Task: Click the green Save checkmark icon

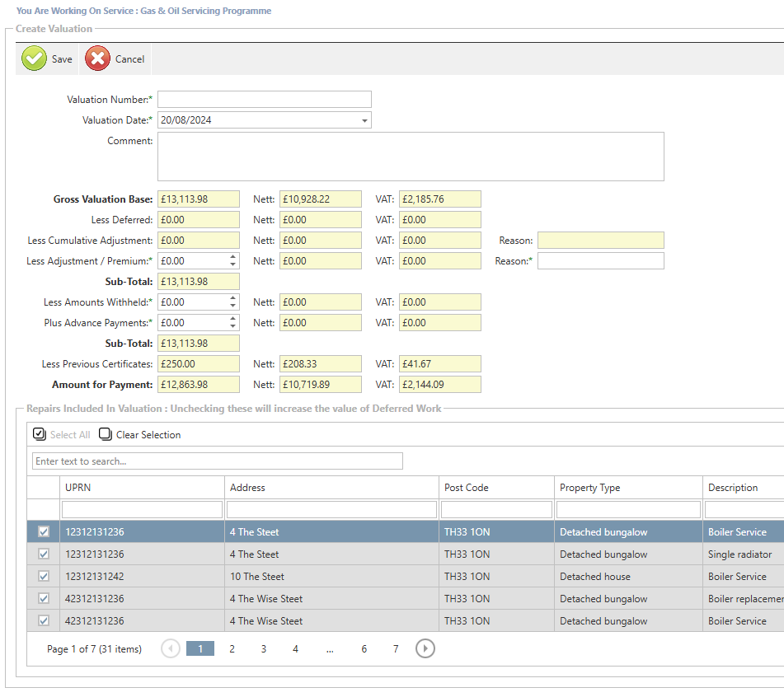Action: pyautogui.click(x=34, y=58)
